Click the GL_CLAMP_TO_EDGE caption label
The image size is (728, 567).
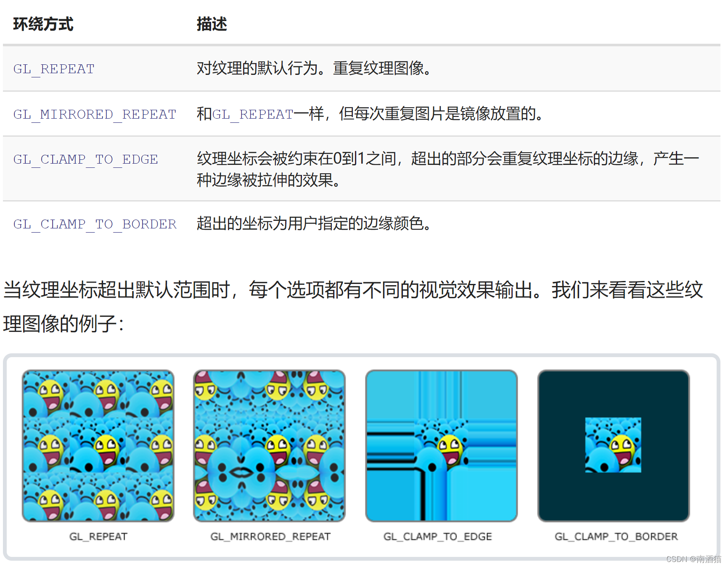coord(437,536)
